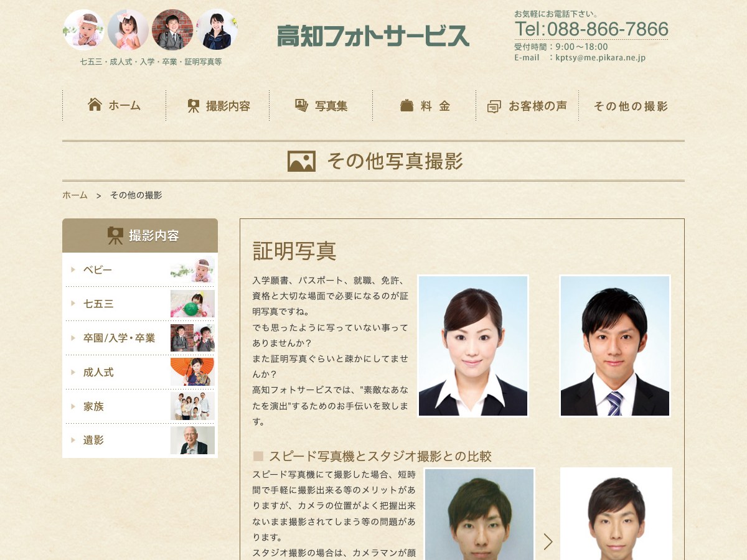The image size is (747, 560).
Task: Click the その他写真撮影 page title text
Action: [395, 161]
